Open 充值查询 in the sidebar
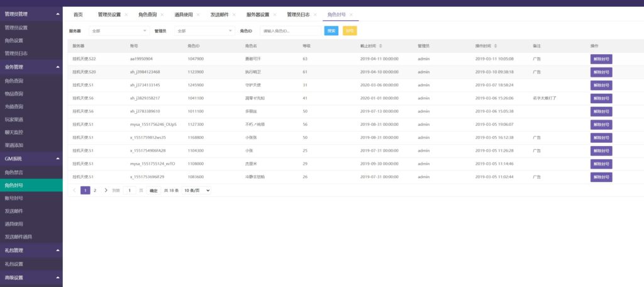This screenshot has height=287, width=644. tap(14, 106)
